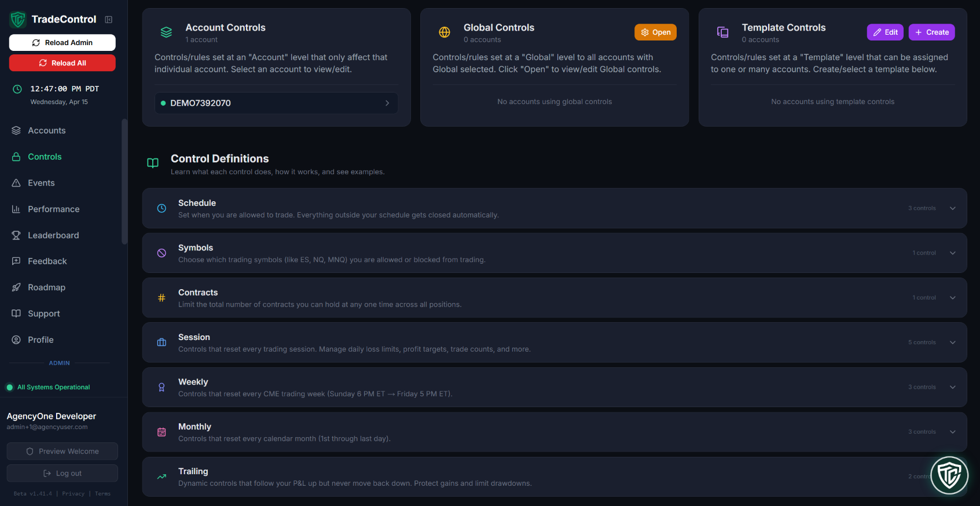Click the Weekly award ribbon icon
The height and width of the screenshot is (506, 980).
coord(162,387)
